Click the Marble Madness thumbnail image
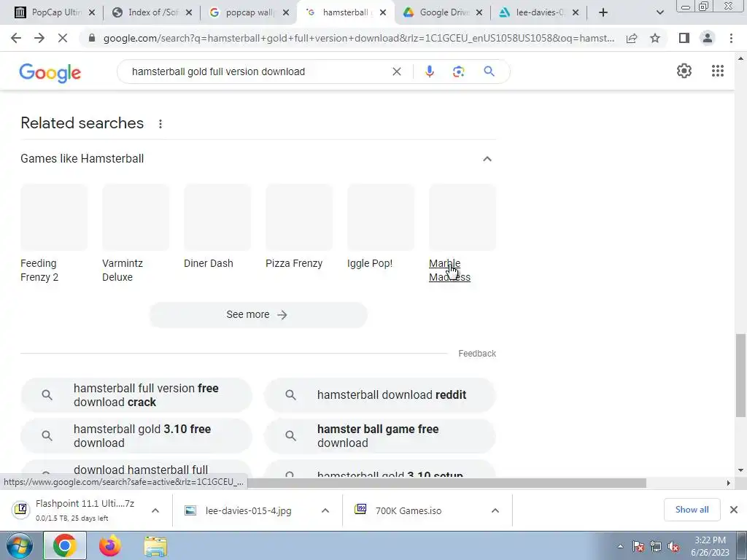This screenshot has width=747, height=560. tap(462, 217)
